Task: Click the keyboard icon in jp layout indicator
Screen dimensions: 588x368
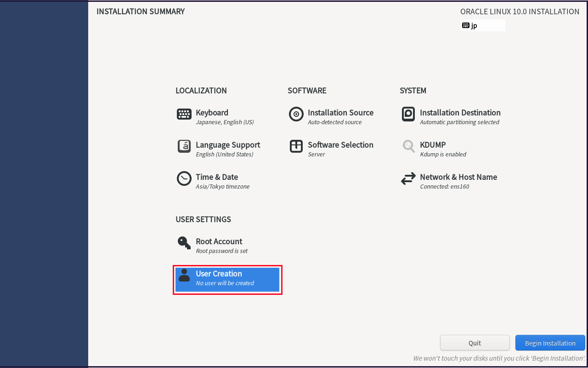Action: click(466, 25)
